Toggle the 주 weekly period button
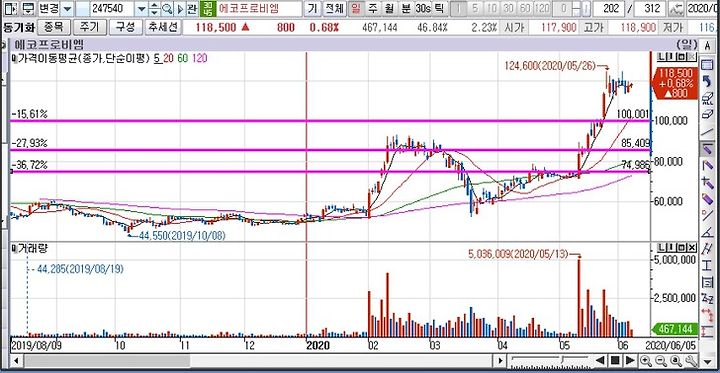Screen dimensions: 720x373 click(x=372, y=8)
